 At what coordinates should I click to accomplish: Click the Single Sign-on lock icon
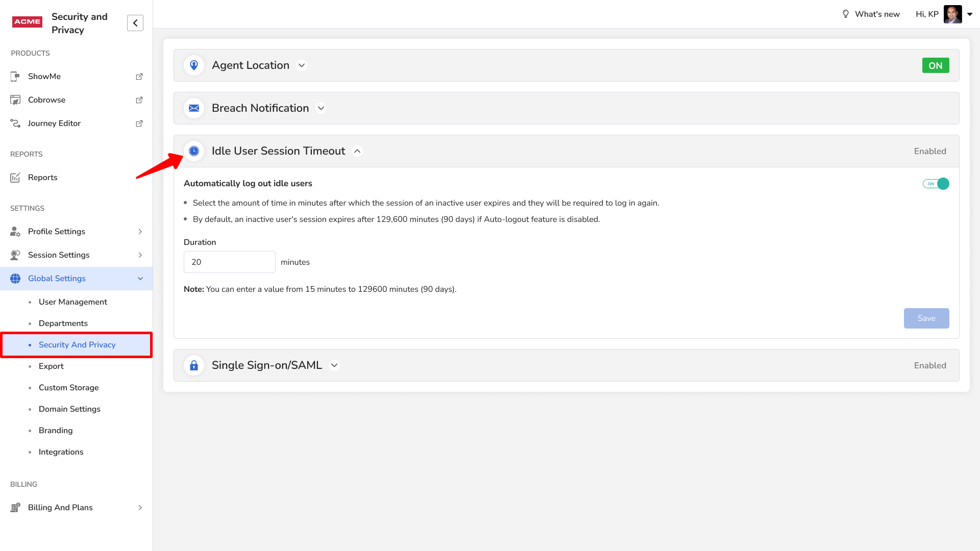click(194, 365)
